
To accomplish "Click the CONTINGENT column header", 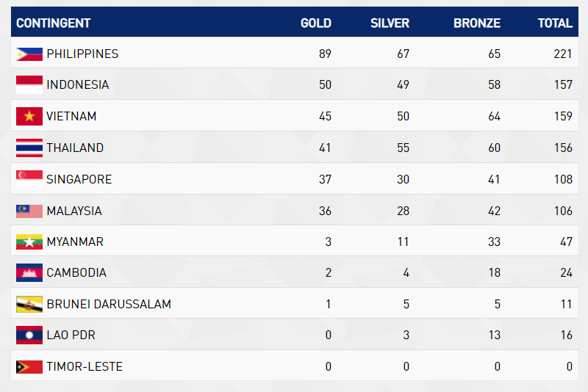I will tap(54, 23).
